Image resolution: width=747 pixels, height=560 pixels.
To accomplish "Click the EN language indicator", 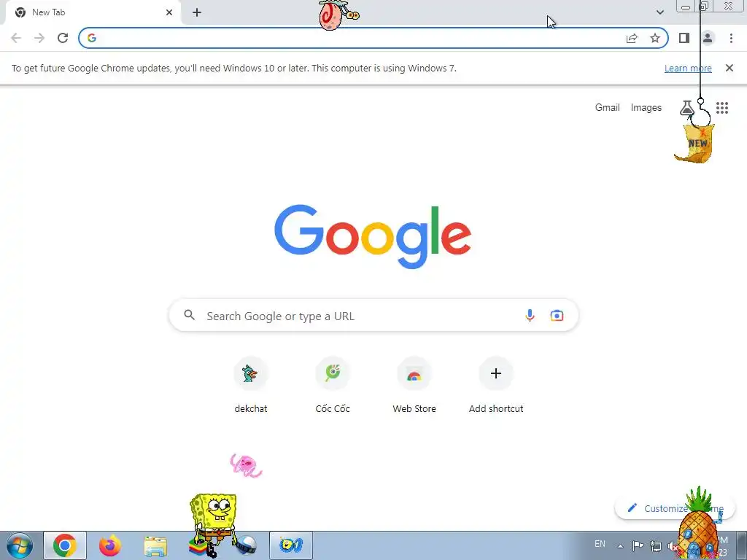I will pos(600,544).
